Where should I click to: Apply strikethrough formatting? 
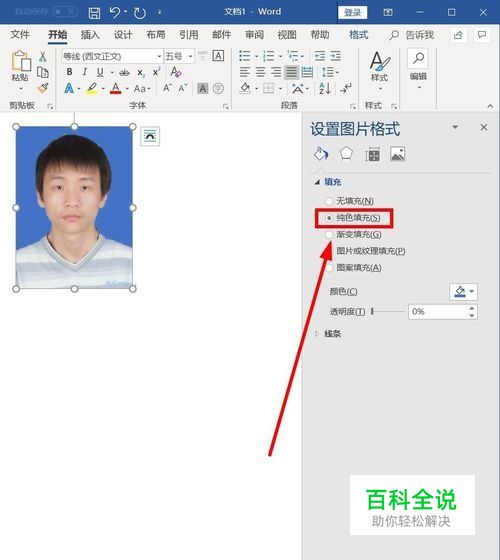click(124, 72)
